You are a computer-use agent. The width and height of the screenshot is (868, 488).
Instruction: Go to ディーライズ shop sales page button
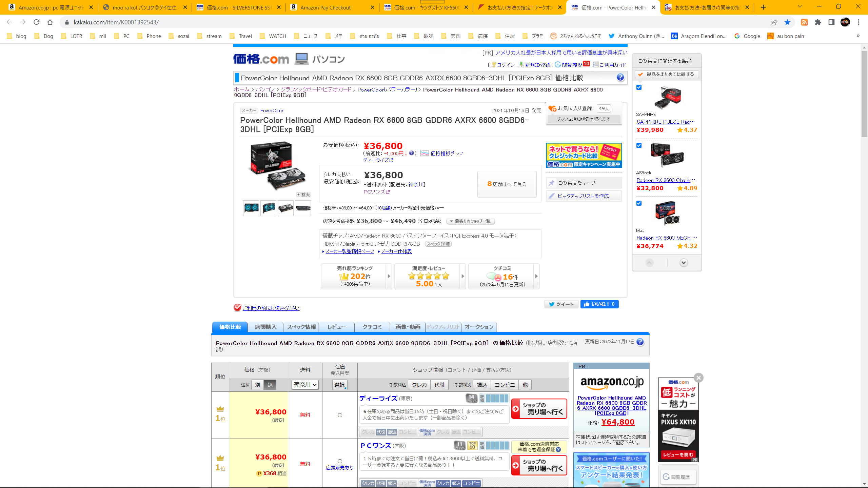tap(539, 409)
